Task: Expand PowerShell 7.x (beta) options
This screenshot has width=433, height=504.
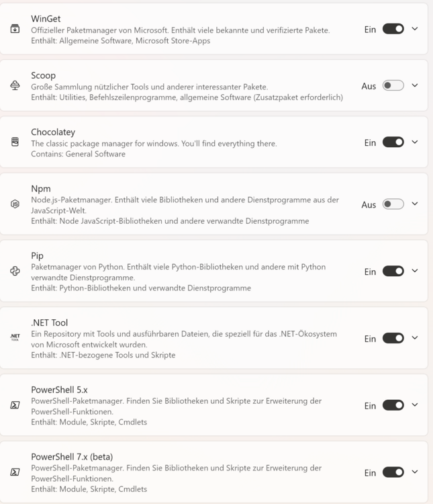Action: pos(415,472)
